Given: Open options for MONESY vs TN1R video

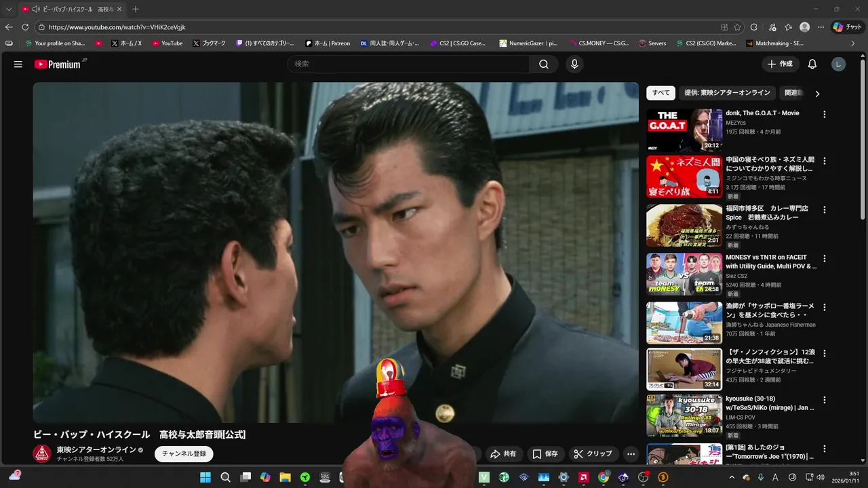Looking at the screenshot, I should click(x=825, y=259).
